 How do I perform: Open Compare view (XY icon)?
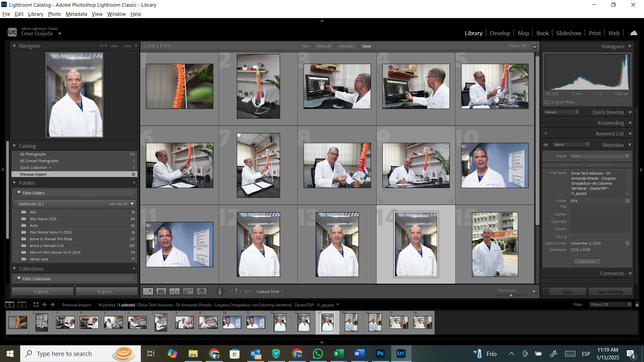174,292
